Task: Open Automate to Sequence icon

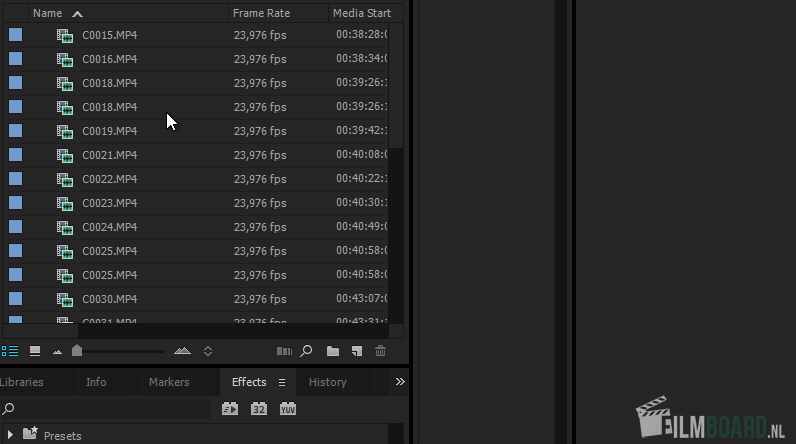Action: coord(284,351)
